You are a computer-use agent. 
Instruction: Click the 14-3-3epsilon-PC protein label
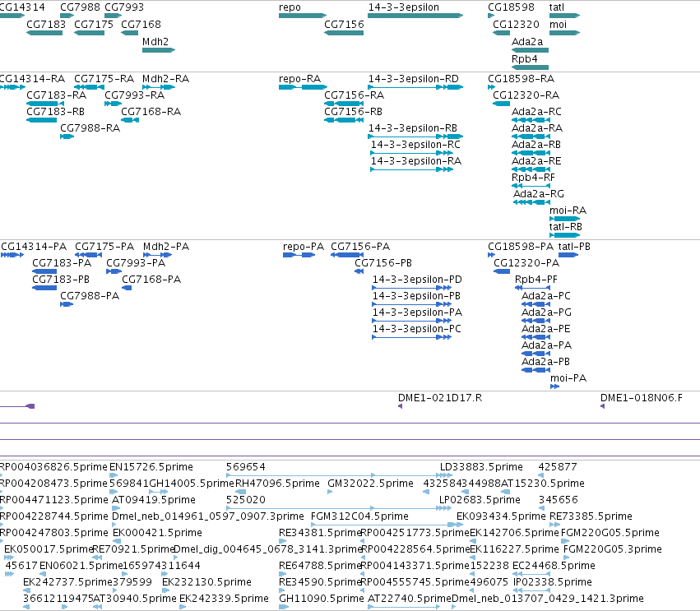pos(417,329)
